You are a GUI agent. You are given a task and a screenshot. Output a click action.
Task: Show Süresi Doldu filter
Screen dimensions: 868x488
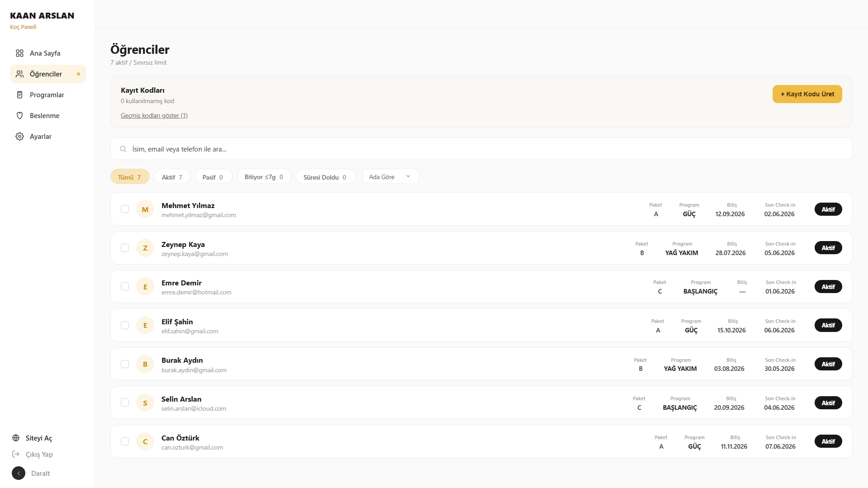click(326, 177)
